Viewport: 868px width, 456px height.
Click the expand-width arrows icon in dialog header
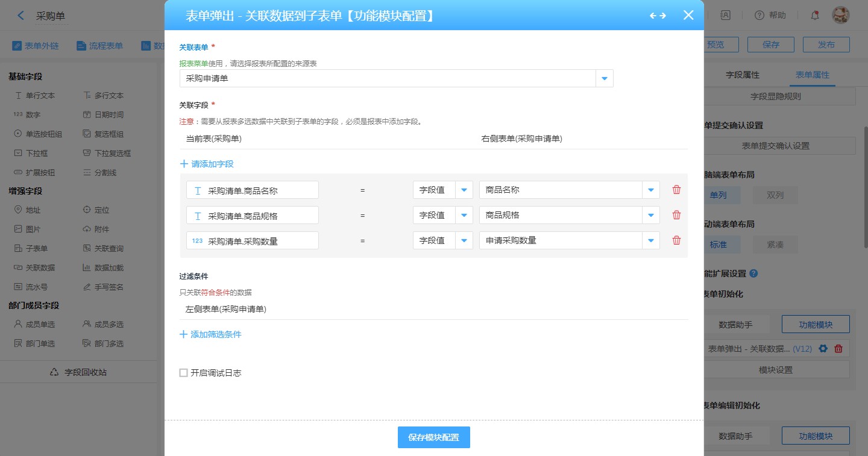658,16
